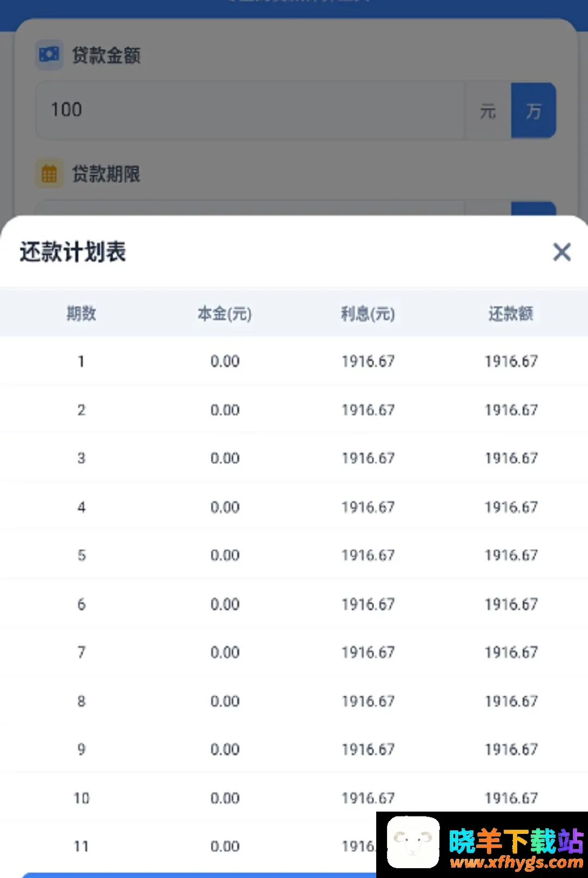Viewport: 588px width, 878px height.
Task: Select the 万 unit toggle
Action: tap(533, 111)
